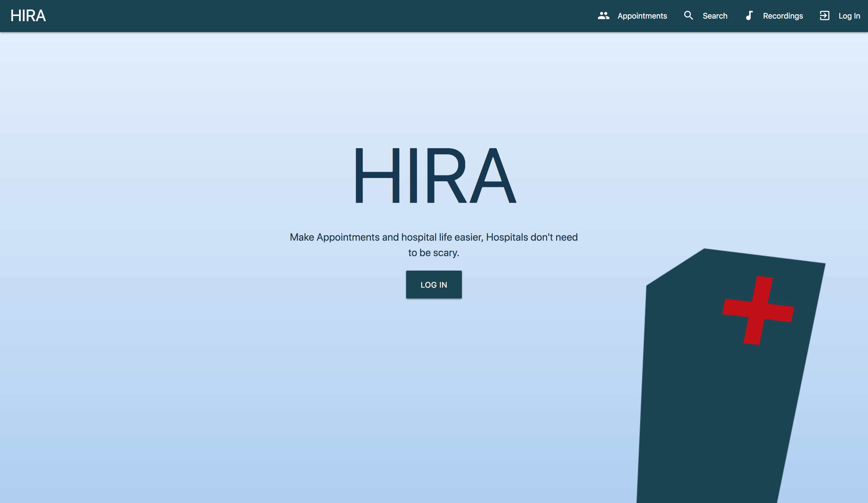Click the large HIRA heading
868x503 pixels.
pyautogui.click(x=435, y=176)
